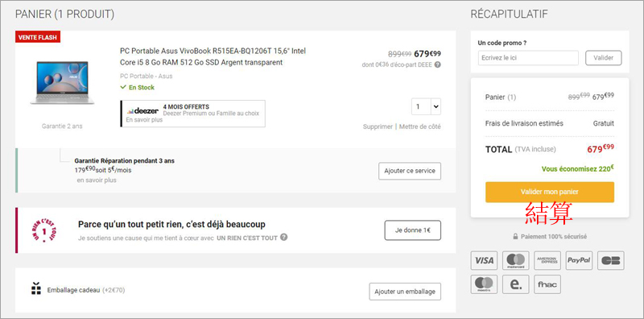Click Ajouter un emballage button
The width and height of the screenshot is (644, 319).
pos(405,292)
